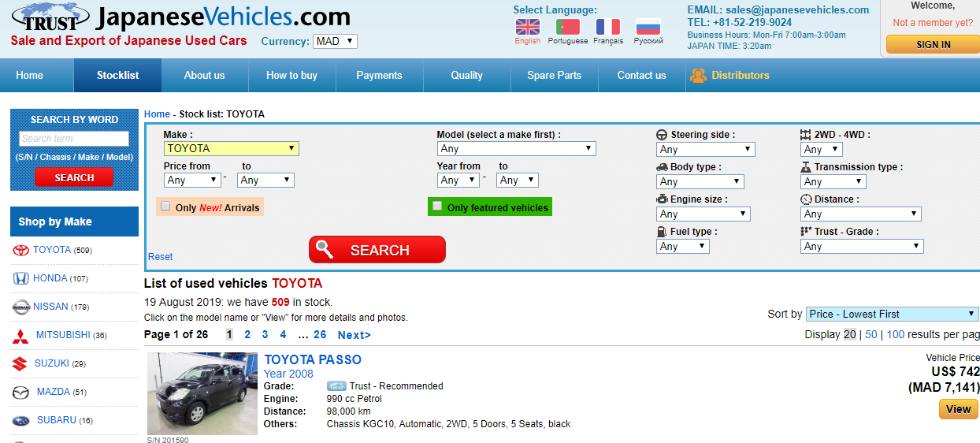The width and height of the screenshot is (980, 443).
Task: Go to the Next> page link
Action: [355, 335]
